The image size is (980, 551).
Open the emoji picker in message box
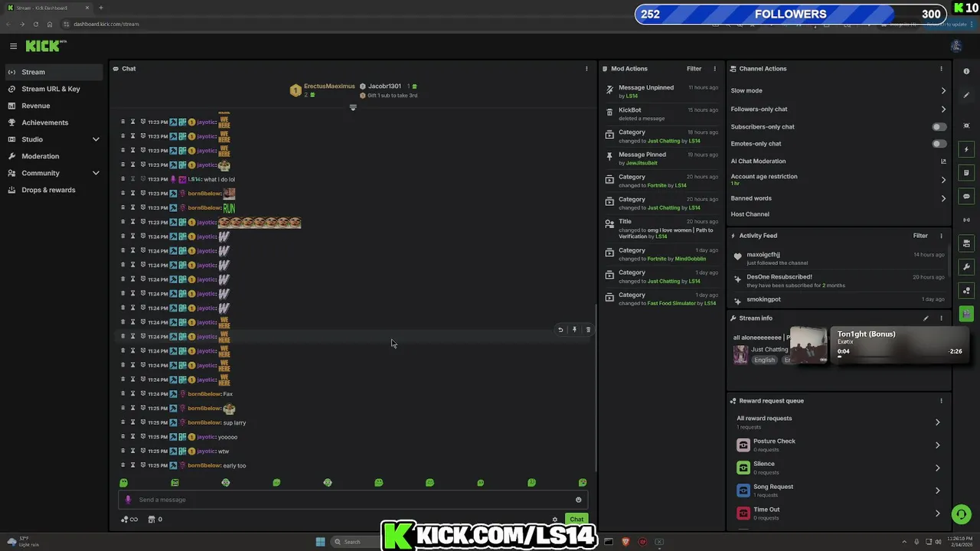click(x=578, y=500)
